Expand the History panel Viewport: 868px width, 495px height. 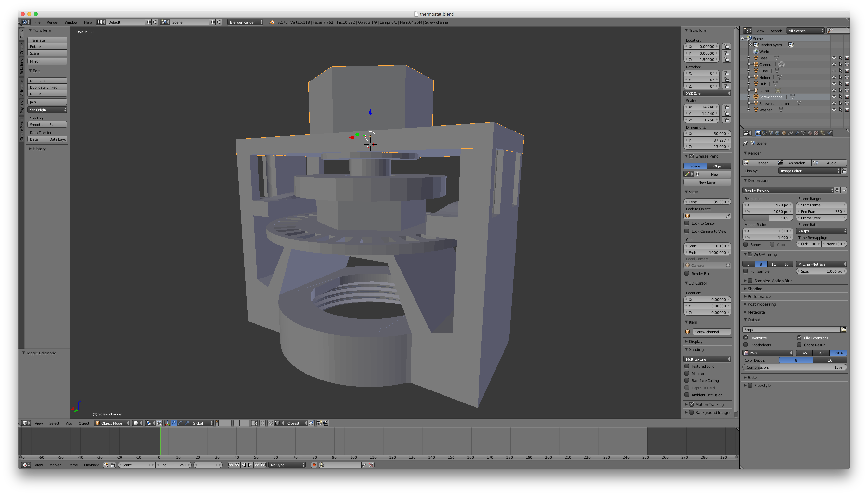point(39,149)
